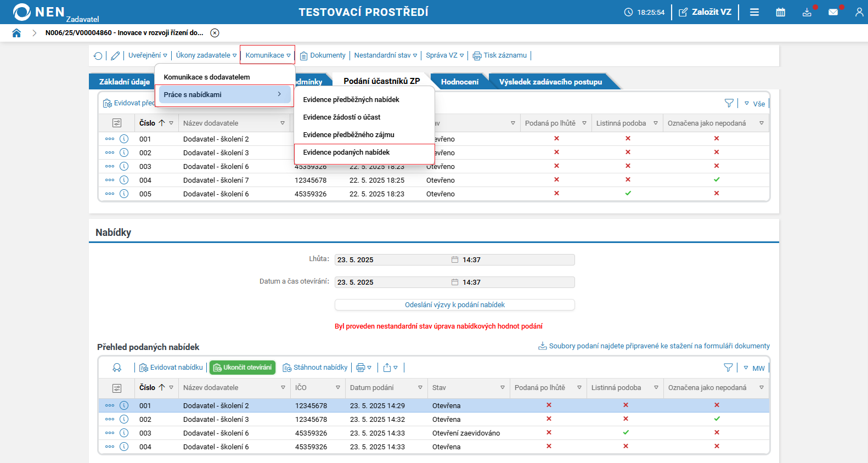Choose Komunikace s dodavatelem menu item
Screen dimensions: 868x463
[x=207, y=77]
